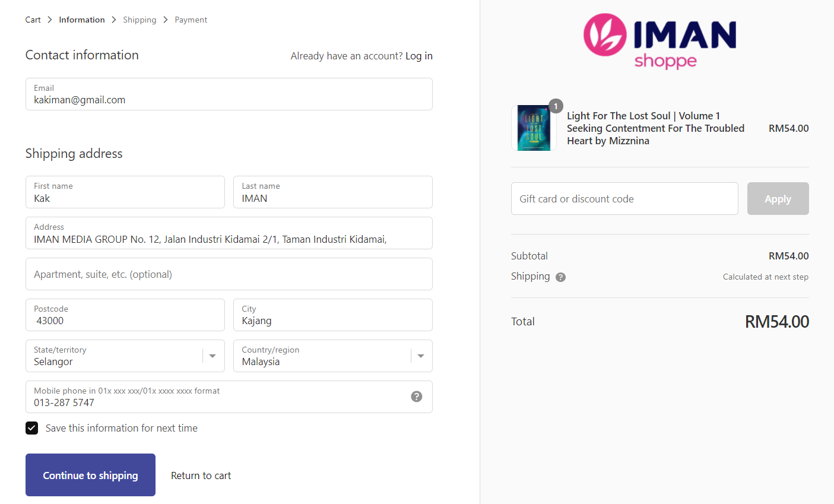Click the Shipping address heading

pyautogui.click(x=74, y=153)
